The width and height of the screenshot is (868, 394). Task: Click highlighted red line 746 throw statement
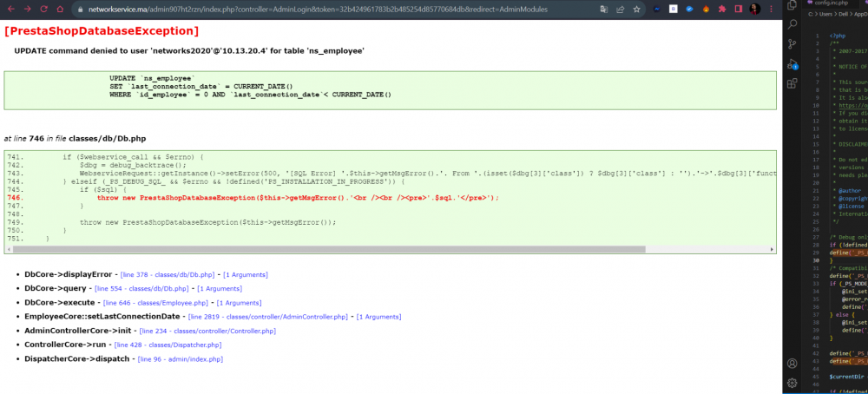pyautogui.click(x=298, y=198)
